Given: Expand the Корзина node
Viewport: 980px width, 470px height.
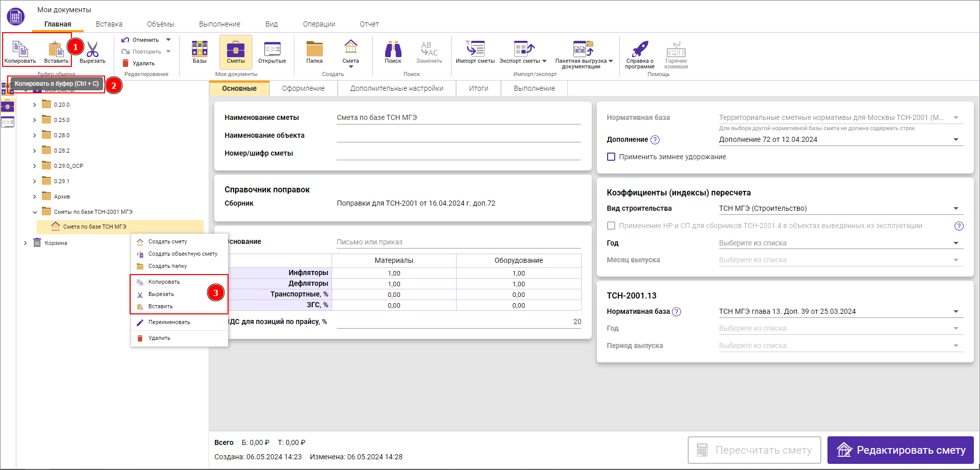Looking at the screenshot, I should pos(25,243).
